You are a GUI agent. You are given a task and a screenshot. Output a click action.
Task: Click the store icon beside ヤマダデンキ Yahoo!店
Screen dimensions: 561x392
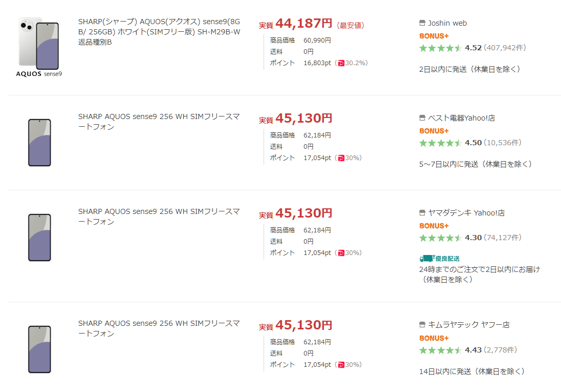pyautogui.click(x=422, y=213)
